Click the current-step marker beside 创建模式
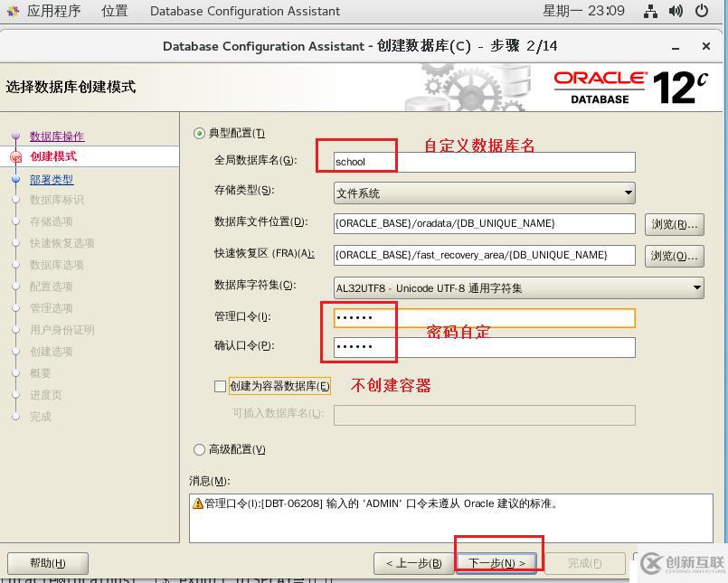The height and width of the screenshot is (583, 728). 15,157
